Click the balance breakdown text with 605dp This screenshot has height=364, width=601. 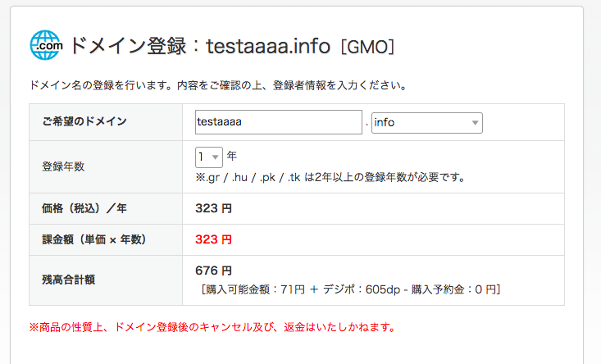(x=351, y=289)
